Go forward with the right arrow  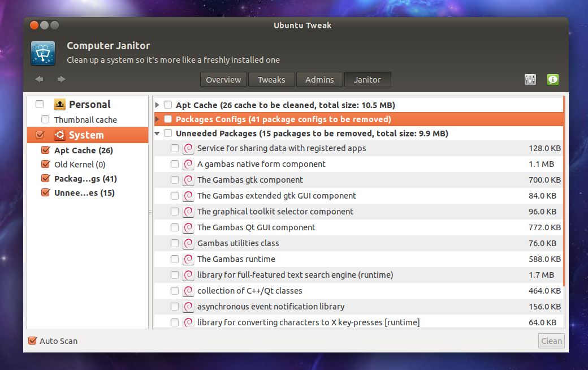(x=61, y=79)
